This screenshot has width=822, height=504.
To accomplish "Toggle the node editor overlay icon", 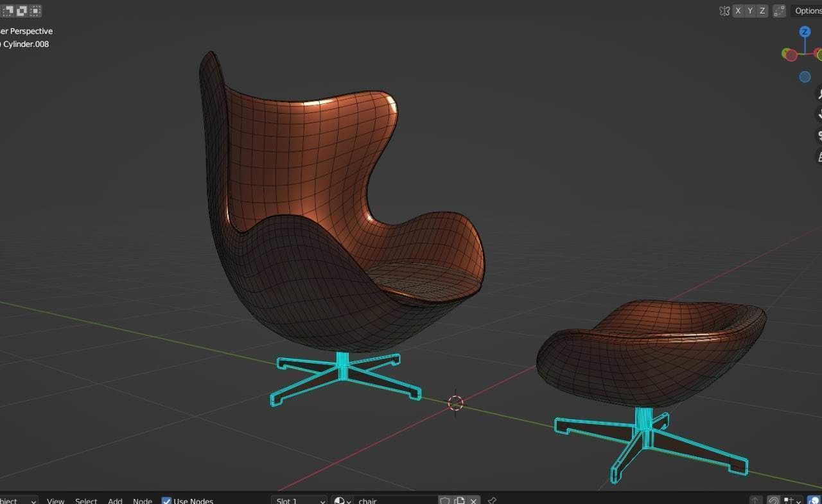I will [814, 500].
